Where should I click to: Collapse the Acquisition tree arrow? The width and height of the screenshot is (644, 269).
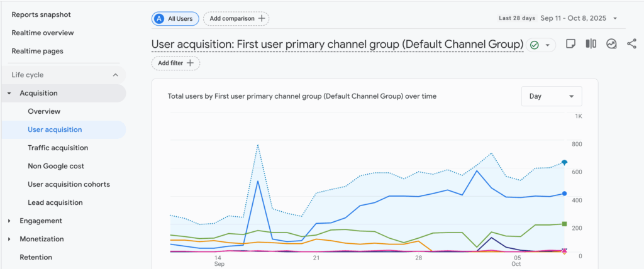[x=9, y=93]
